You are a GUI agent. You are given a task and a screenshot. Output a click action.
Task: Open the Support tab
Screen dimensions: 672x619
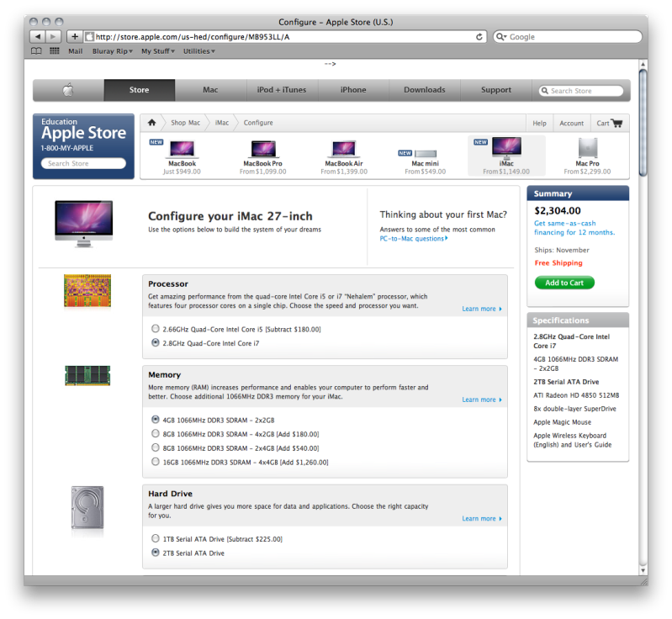pyautogui.click(x=496, y=90)
